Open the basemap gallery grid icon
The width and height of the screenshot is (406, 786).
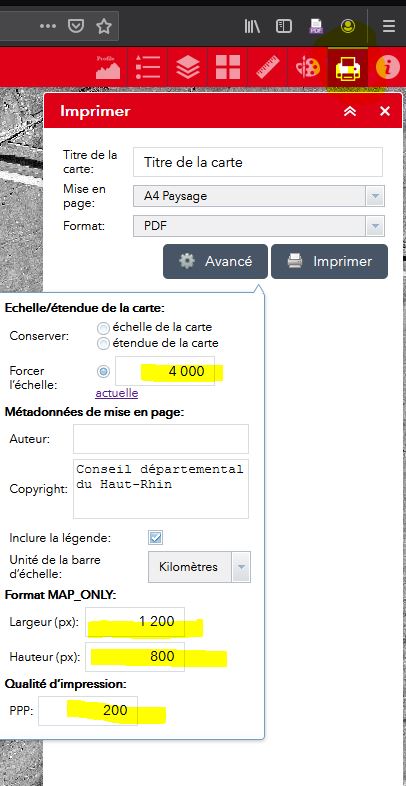tap(228, 67)
